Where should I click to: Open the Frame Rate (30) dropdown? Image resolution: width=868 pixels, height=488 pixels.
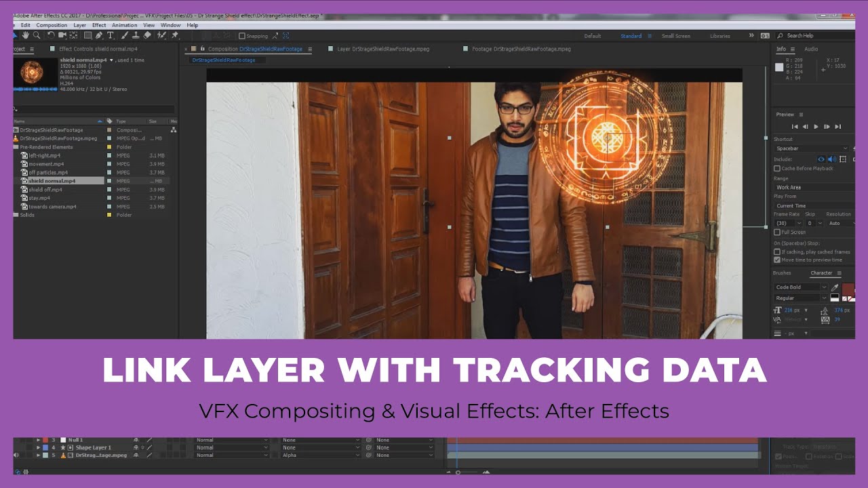[789, 223]
